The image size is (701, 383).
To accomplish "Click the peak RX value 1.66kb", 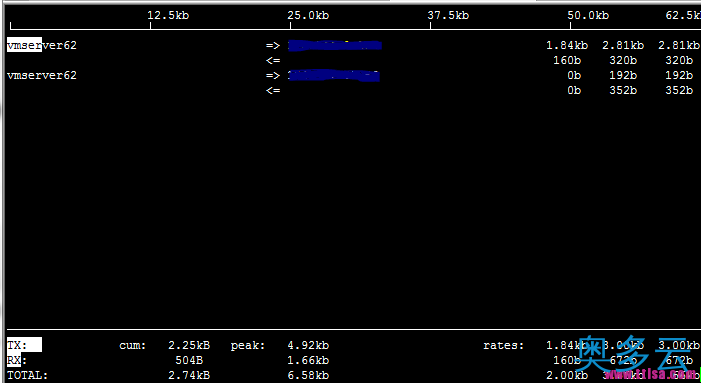I will click(308, 360).
